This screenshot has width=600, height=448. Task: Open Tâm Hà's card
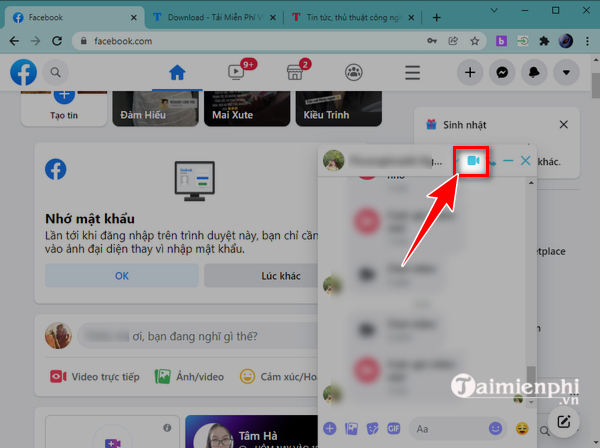252,432
